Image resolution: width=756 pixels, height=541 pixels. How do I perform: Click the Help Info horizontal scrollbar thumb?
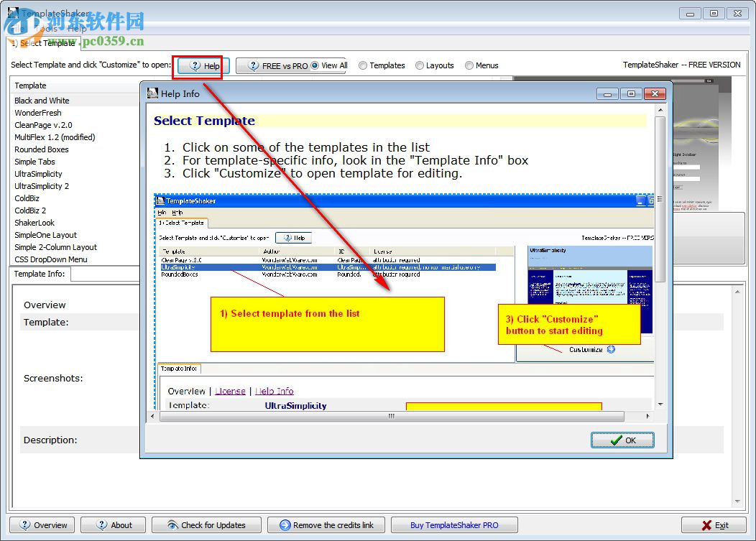[392, 416]
